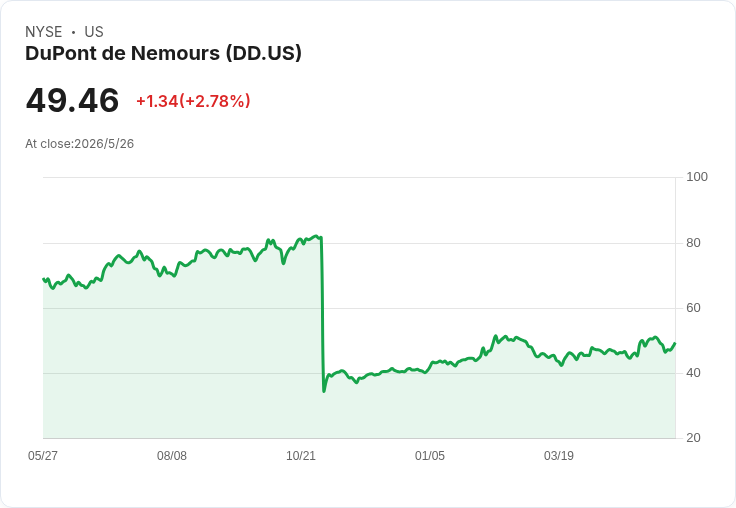Click the NYSE exchange label
The width and height of the screenshot is (736, 508).
pos(44,32)
